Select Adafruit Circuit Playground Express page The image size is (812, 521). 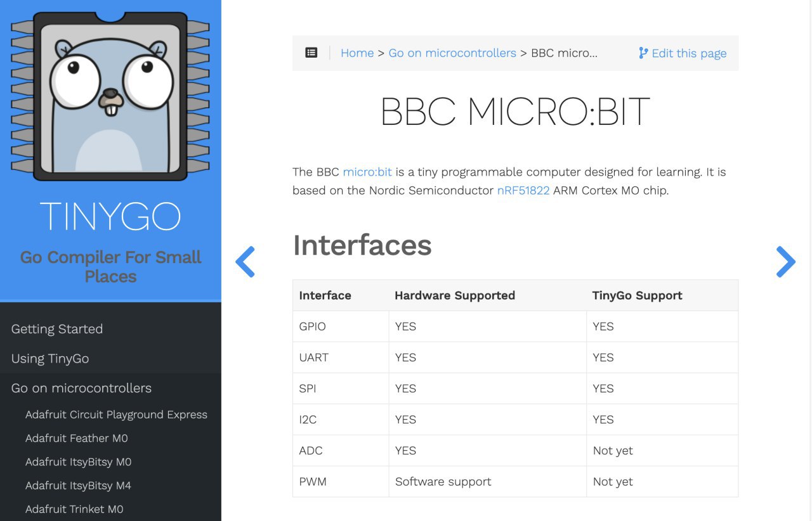tap(116, 415)
